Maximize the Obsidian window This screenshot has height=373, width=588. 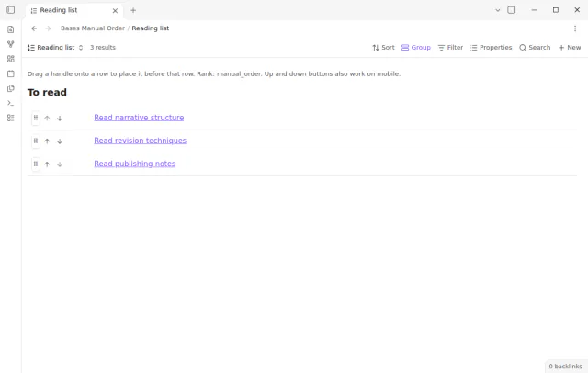[556, 10]
